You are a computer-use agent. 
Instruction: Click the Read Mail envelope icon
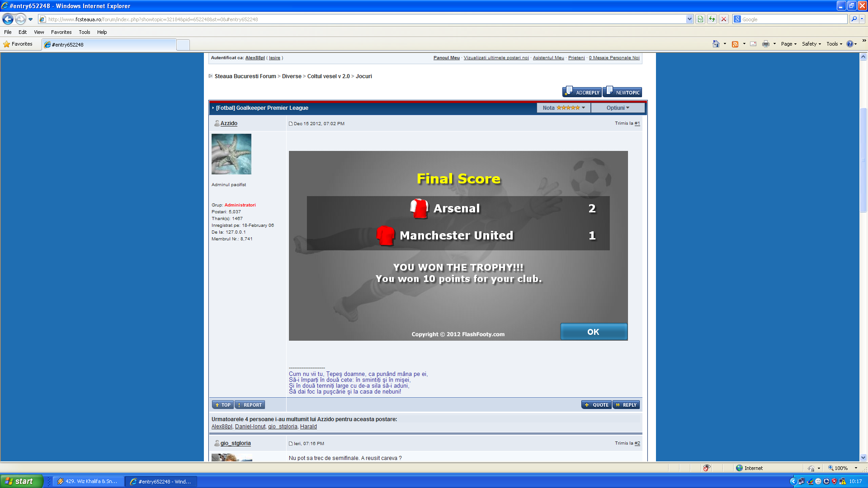pos(753,44)
